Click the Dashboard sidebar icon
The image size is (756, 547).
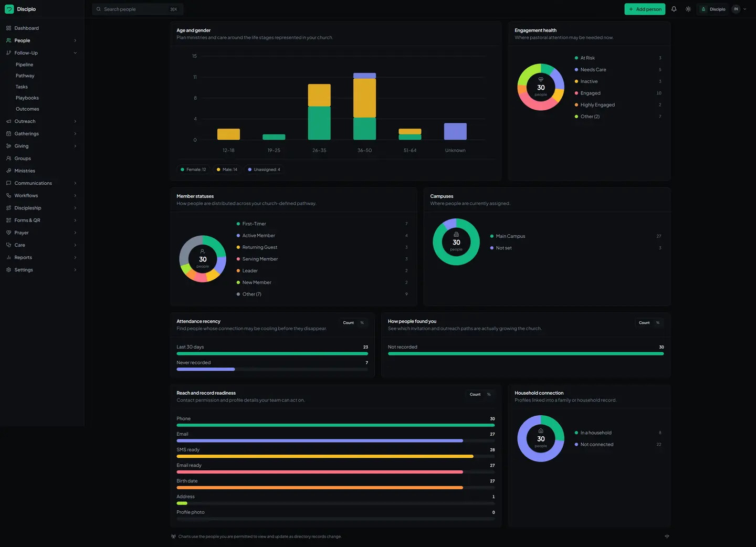point(8,28)
